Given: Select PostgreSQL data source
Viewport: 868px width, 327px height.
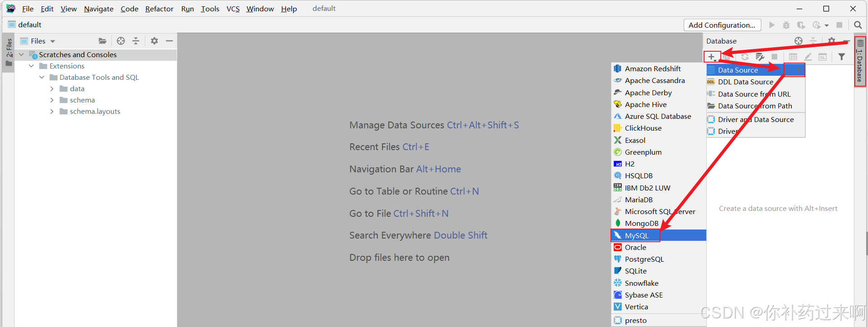Looking at the screenshot, I should (659, 259).
